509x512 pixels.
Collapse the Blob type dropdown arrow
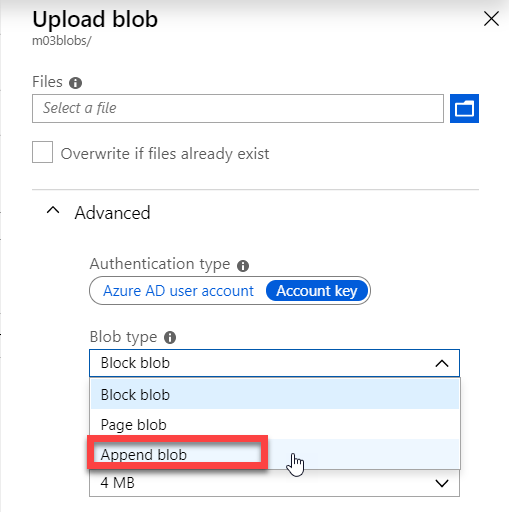click(x=442, y=363)
